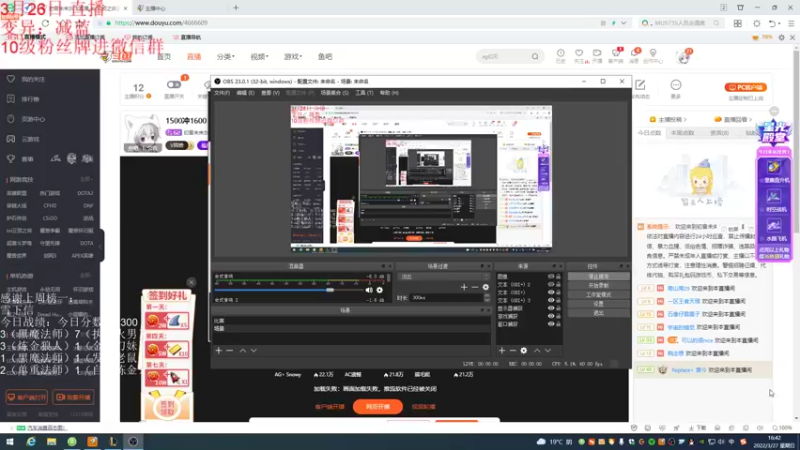800x450 pixels.
Task: Remove selected scene in OBS scenes panel
Action: pyautogui.click(x=230, y=351)
